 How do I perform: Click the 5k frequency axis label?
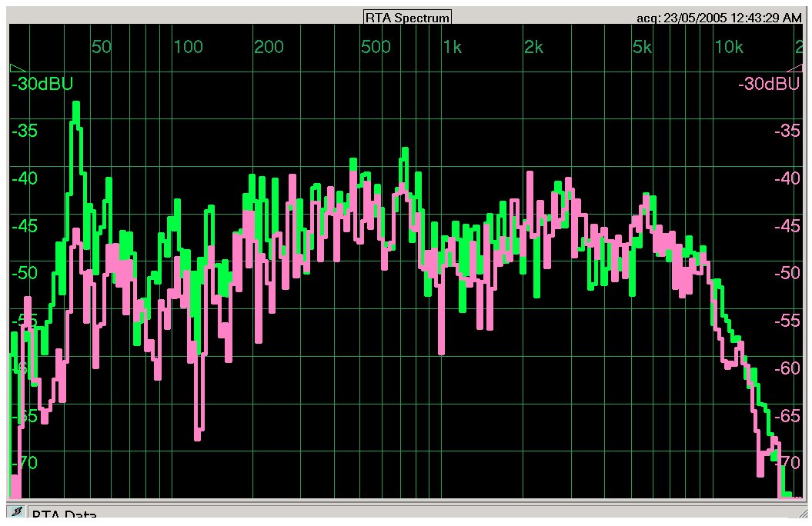[641, 48]
